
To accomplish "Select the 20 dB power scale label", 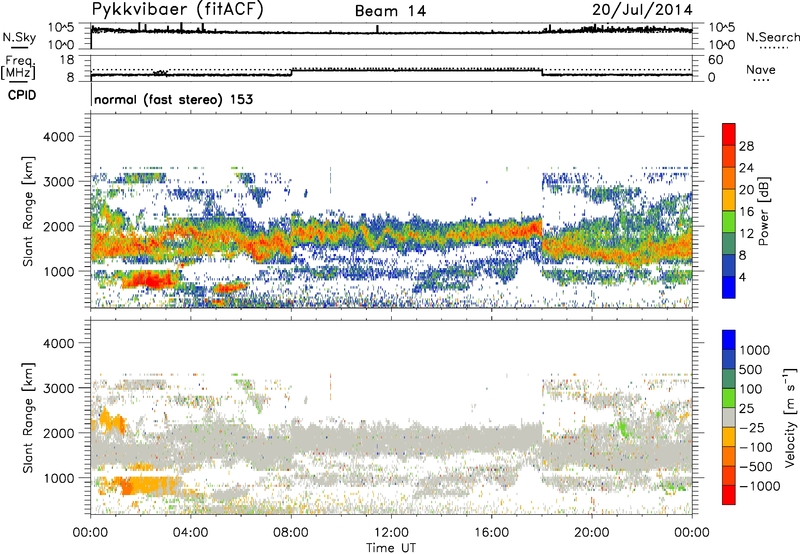I will pos(746,190).
